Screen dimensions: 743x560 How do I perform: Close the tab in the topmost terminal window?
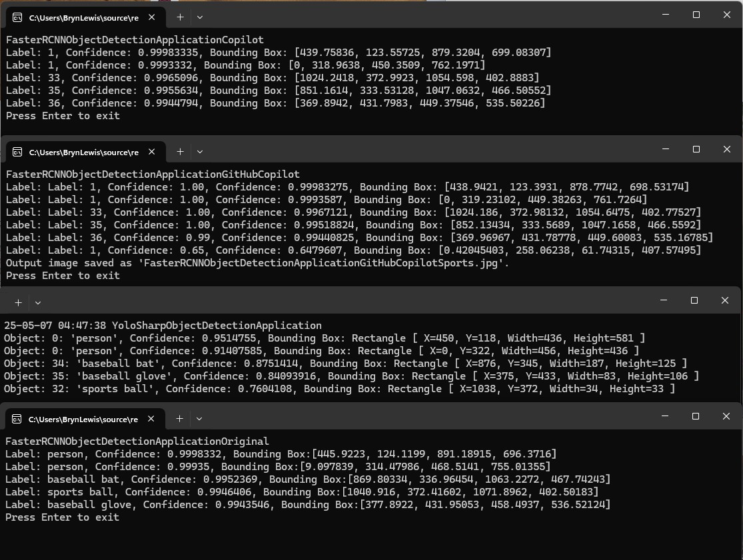[x=151, y=18]
